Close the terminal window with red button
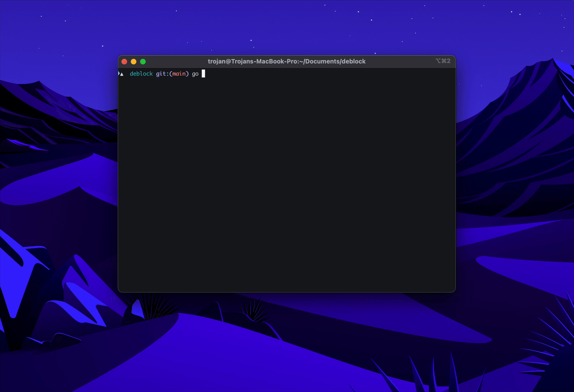This screenshot has width=574, height=392. (x=124, y=62)
